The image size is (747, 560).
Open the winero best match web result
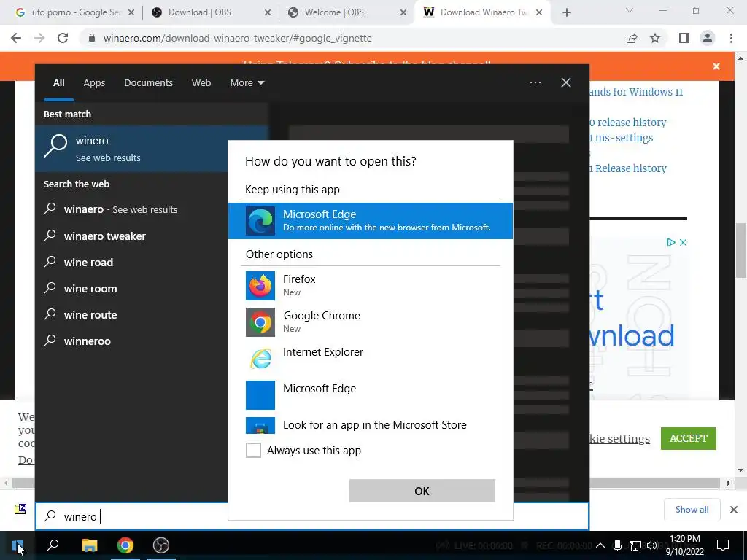[131, 149]
